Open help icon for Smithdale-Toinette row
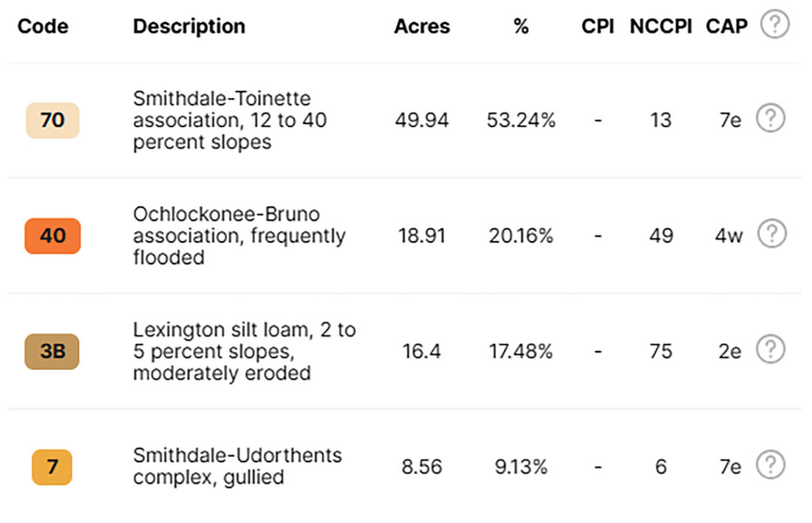Screen dimensions: 812x523 771,118
